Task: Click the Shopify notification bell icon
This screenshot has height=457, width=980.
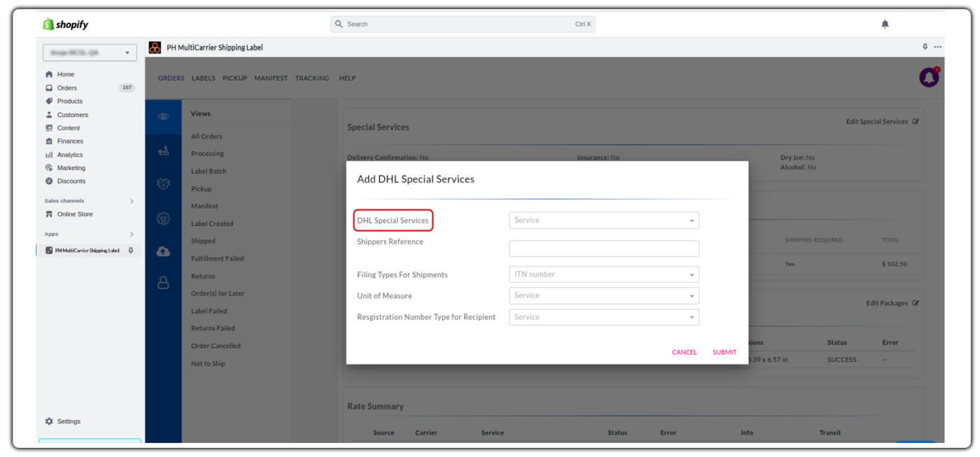Action: point(885,24)
